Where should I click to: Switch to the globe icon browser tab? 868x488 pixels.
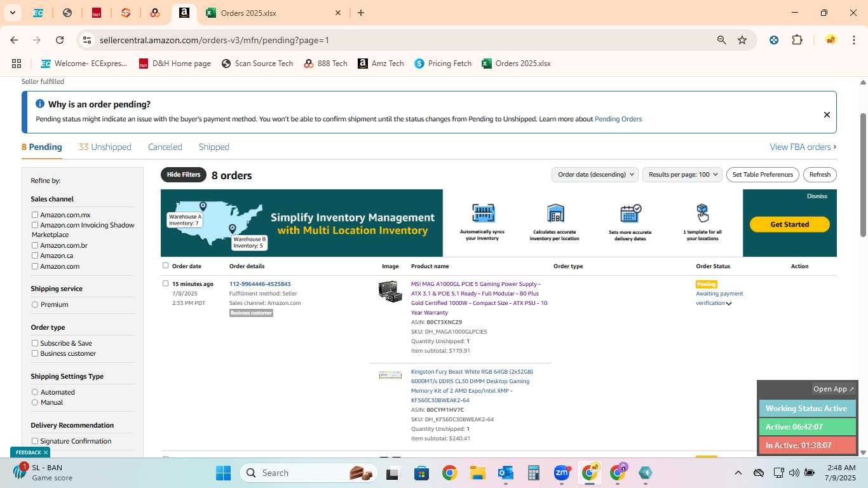(x=67, y=13)
